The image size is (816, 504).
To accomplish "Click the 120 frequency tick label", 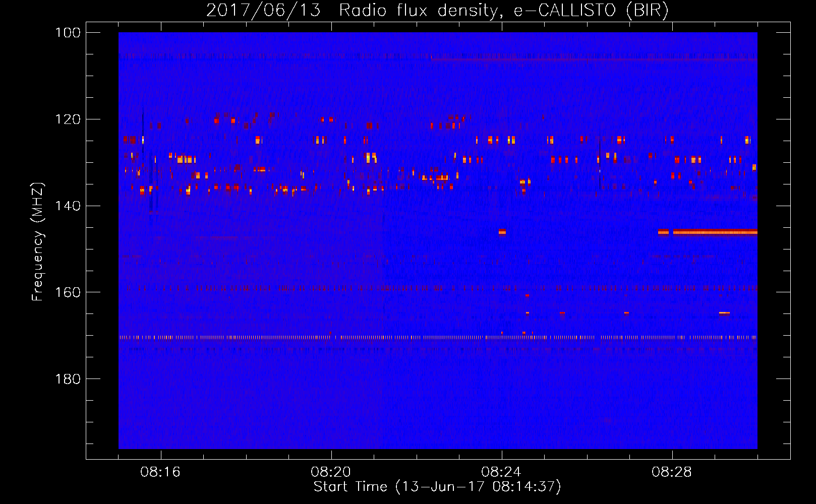I will 68,119.
